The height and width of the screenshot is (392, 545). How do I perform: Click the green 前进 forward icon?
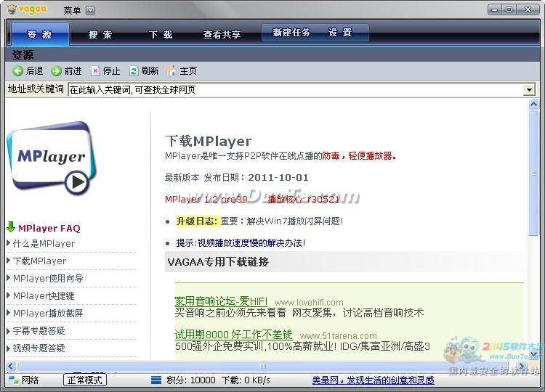(x=56, y=71)
